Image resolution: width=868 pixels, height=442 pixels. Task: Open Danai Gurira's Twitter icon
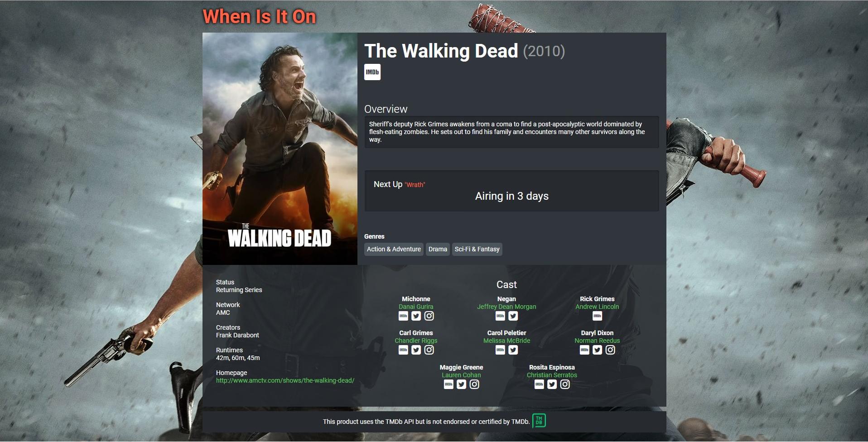(416, 316)
